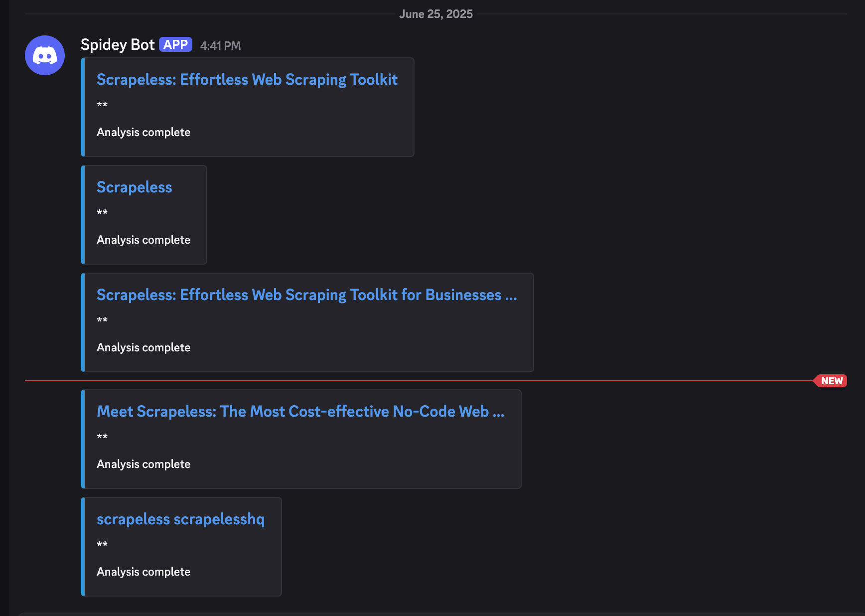The width and height of the screenshot is (865, 616).
Task: Click the June 25, 2025 date divider label
Action: 436,14
